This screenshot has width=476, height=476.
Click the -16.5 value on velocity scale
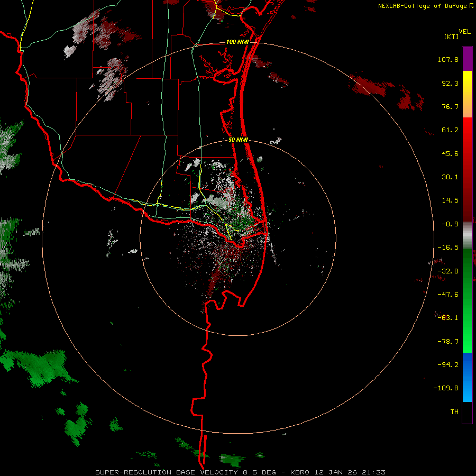coord(448,248)
